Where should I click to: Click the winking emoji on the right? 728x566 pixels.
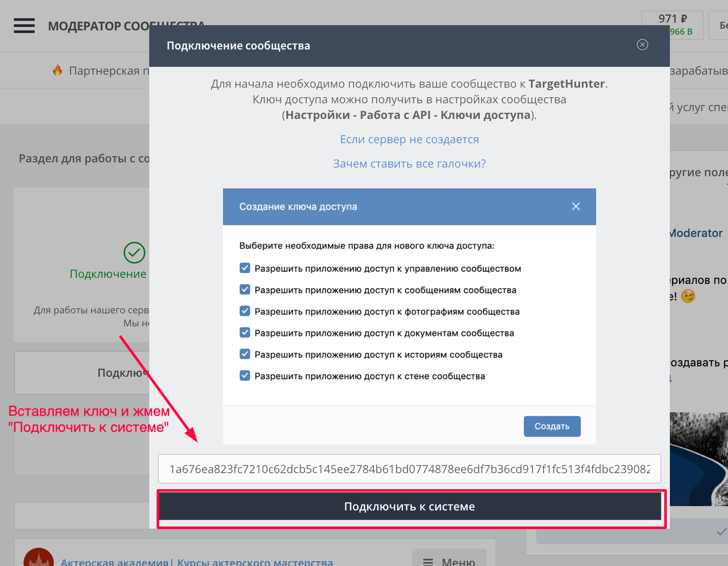pyautogui.click(x=688, y=296)
